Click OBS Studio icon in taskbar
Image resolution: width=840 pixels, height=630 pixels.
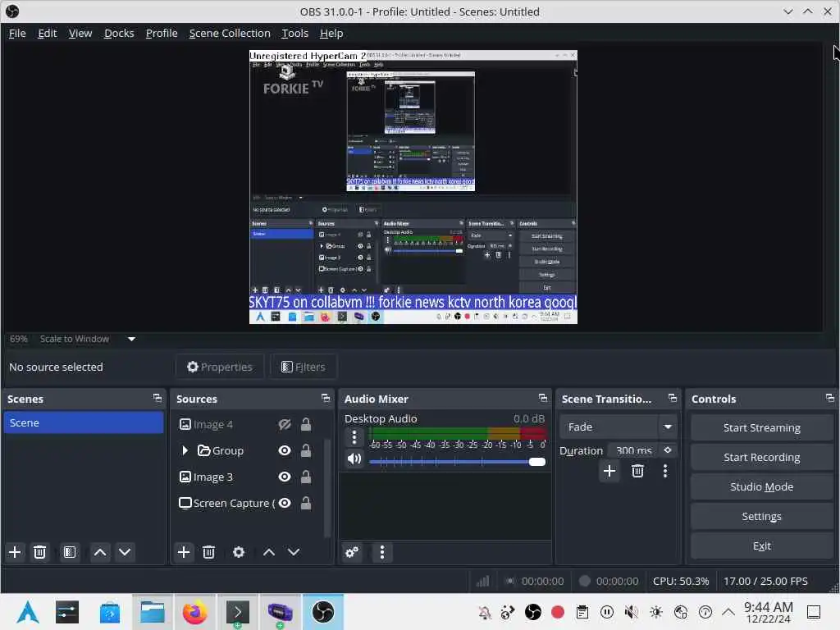point(323,612)
